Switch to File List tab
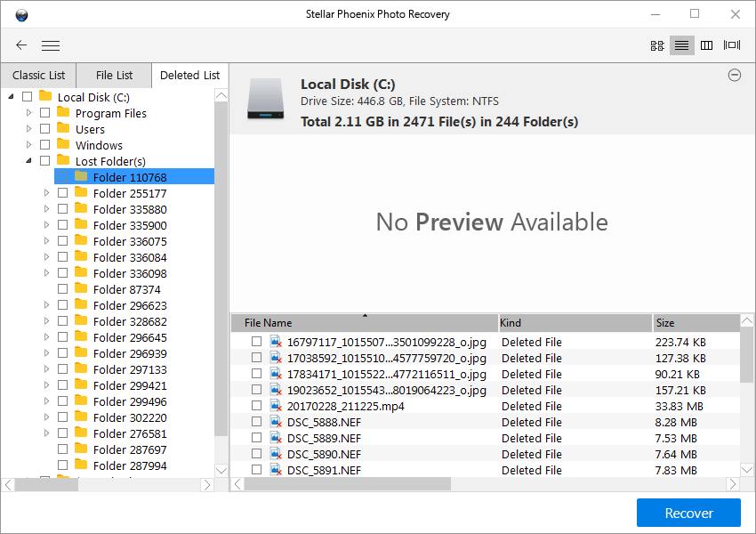This screenshot has width=756, height=534. [x=114, y=76]
